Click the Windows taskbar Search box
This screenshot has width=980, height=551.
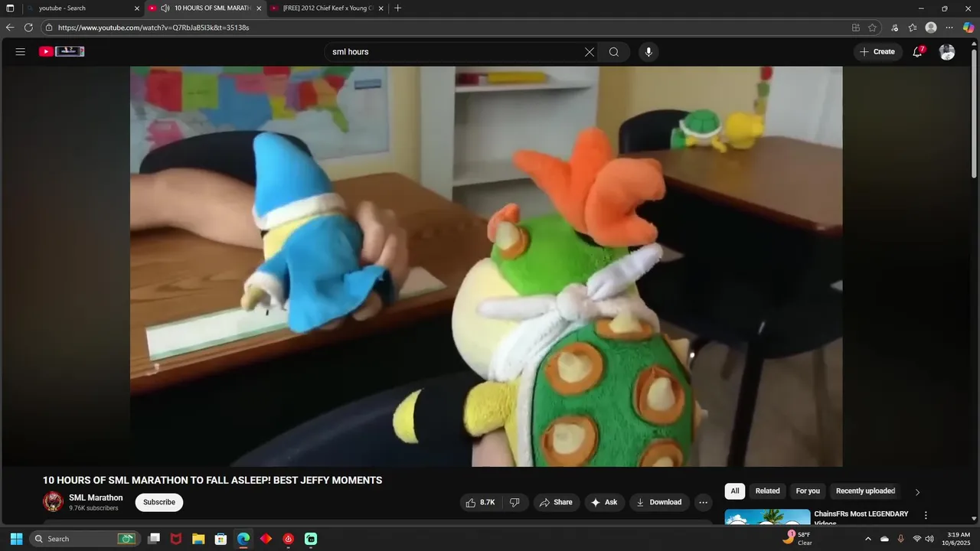click(85, 539)
